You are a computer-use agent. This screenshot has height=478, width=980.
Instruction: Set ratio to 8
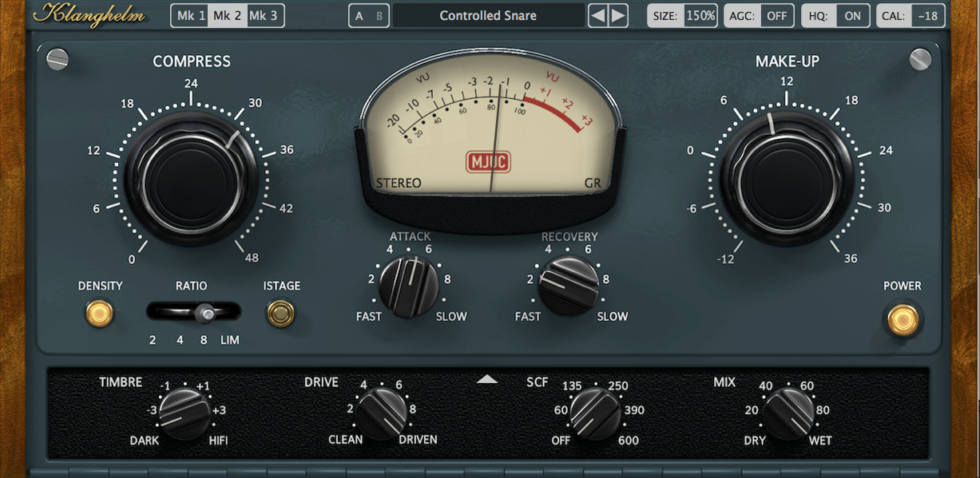[204, 340]
